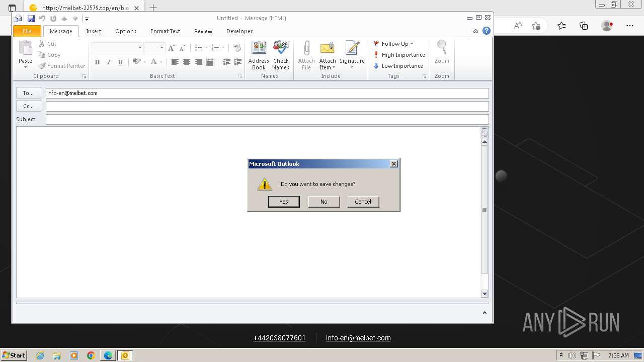Click the Redo icon in quick access toolbar
This screenshot has width=644, height=362.
point(53,19)
